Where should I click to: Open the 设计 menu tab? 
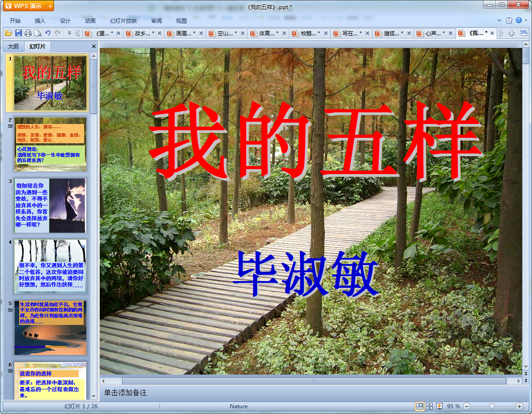pos(65,21)
